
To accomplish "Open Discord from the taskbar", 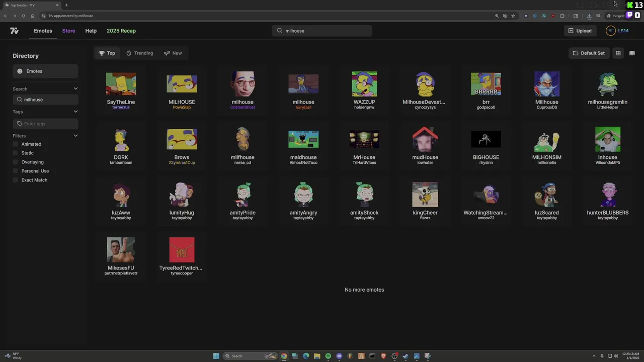I will [x=339, y=356].
